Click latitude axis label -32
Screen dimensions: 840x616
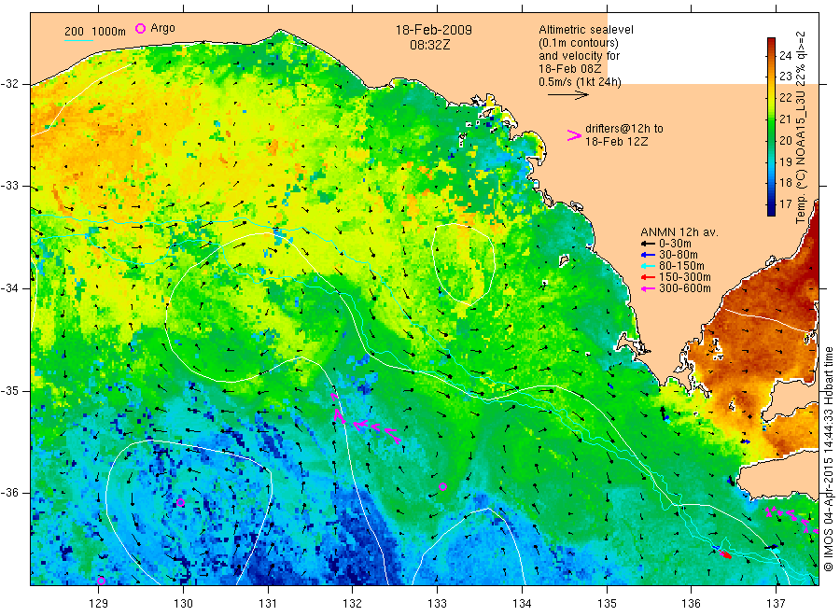click(x=9, y=84)
